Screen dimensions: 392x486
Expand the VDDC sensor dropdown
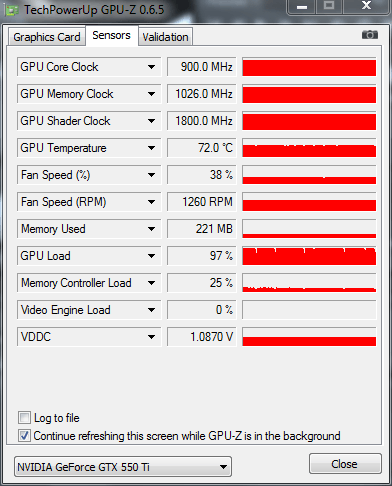pos(151,337)
